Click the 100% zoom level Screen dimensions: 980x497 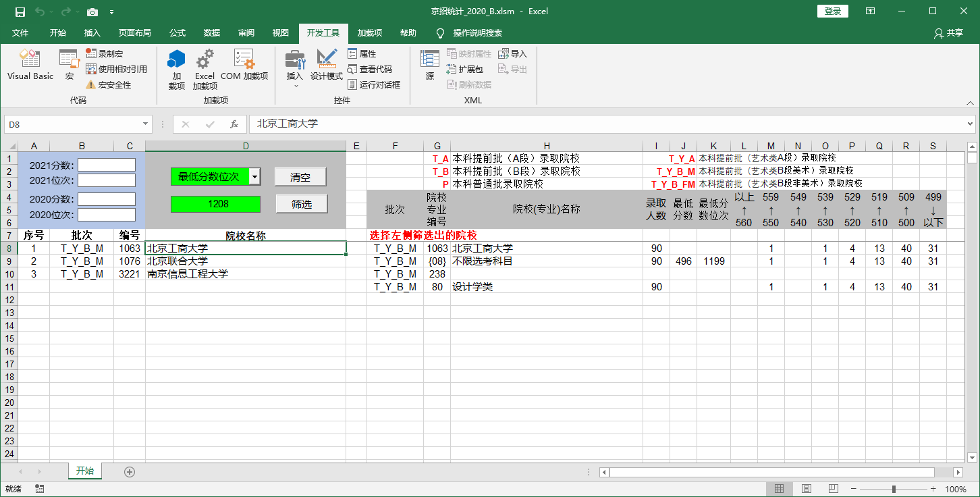click(x=955, y=489)
